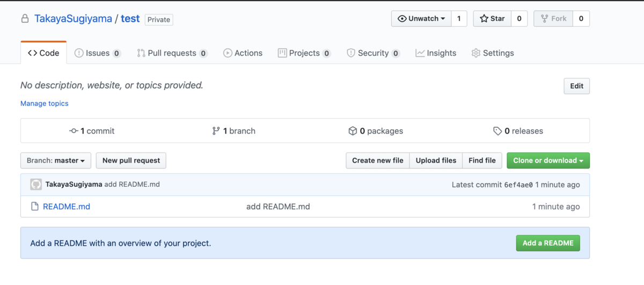
Task: Open README.md row commit message
Action: pos(278,206)
